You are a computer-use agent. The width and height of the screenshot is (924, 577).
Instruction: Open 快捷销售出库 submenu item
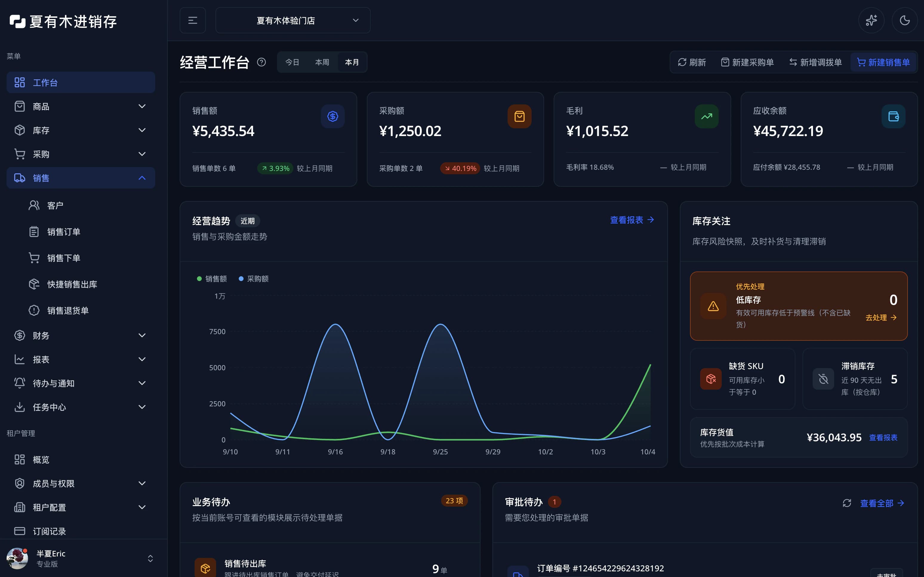coord(88,284)
